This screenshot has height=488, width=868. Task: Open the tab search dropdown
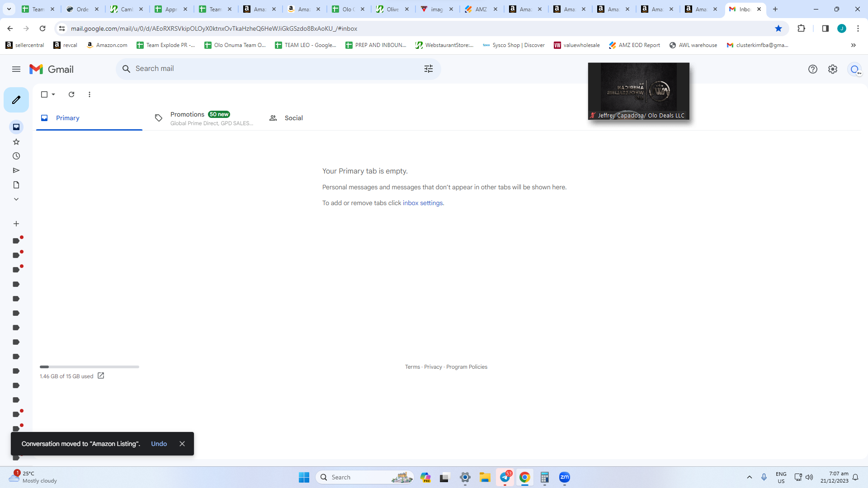(9, 9)
